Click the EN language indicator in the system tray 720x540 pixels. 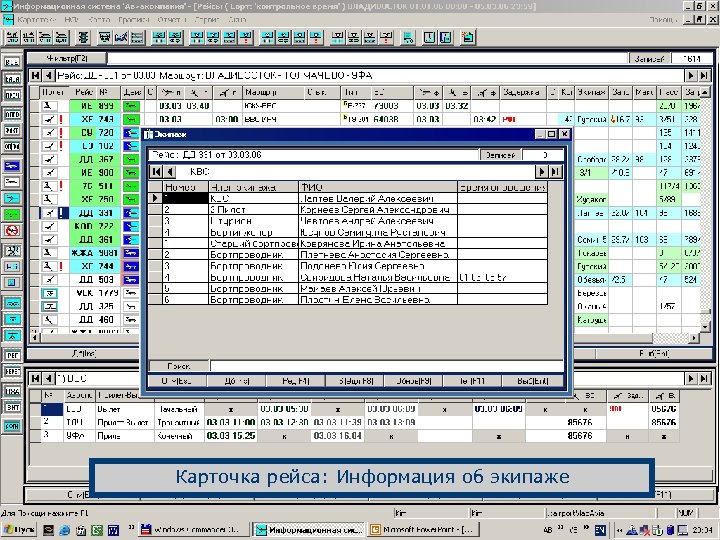coord(600,530)
